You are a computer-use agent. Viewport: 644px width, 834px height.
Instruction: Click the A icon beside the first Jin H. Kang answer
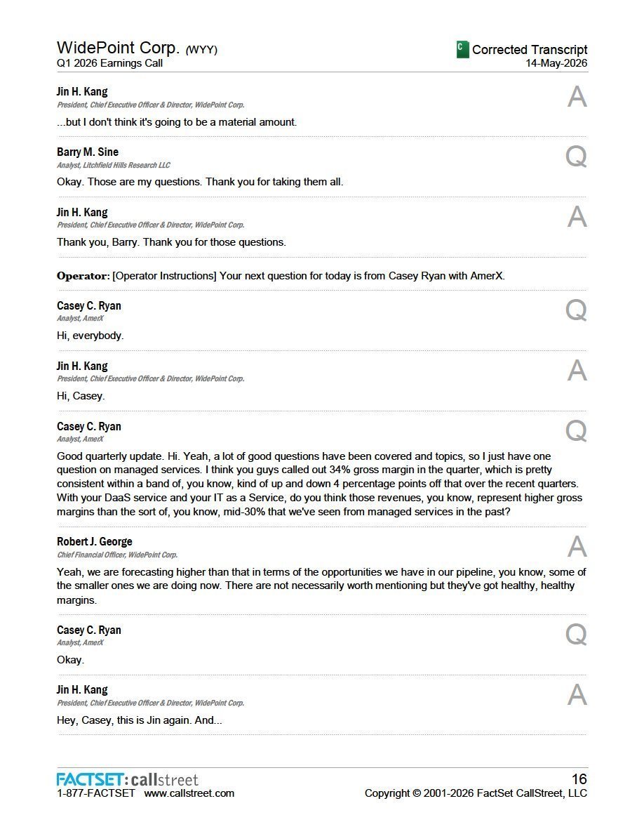(x=577, y=97)
